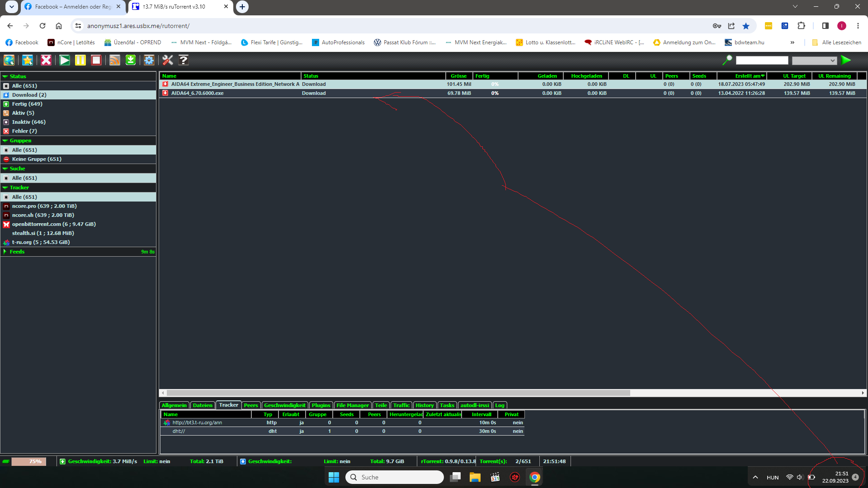The width and height of the screenshot is (868, 488).
Task: Collapse the Status category panel
Action: 78,76
